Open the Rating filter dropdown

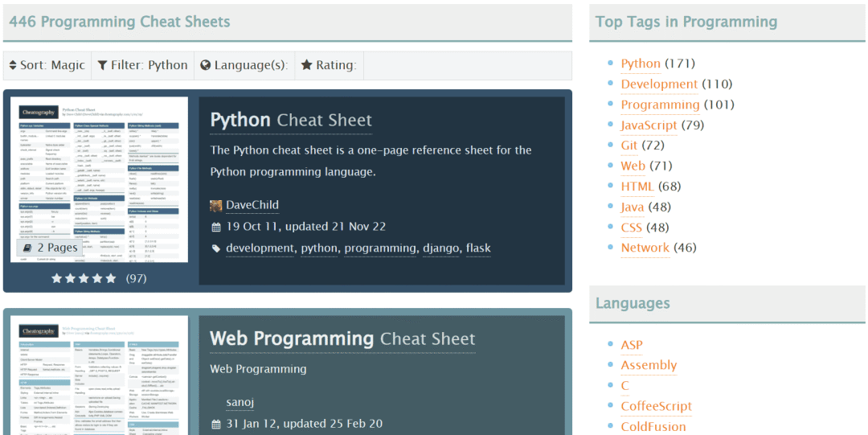329,65
